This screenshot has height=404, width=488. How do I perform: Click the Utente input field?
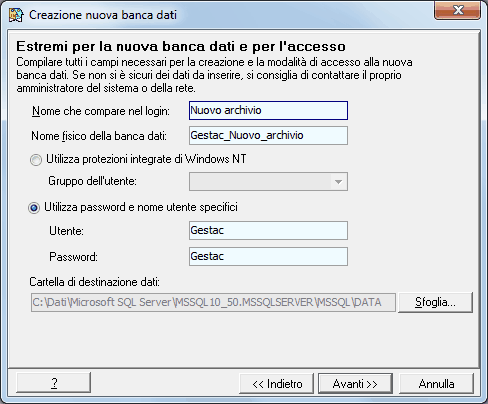(x=268, y=230)
